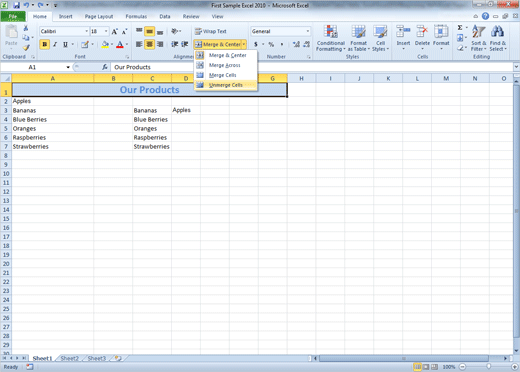Viewport: 520px width, 372px height.
Task: Open the File tab
Action: point(13,16)
